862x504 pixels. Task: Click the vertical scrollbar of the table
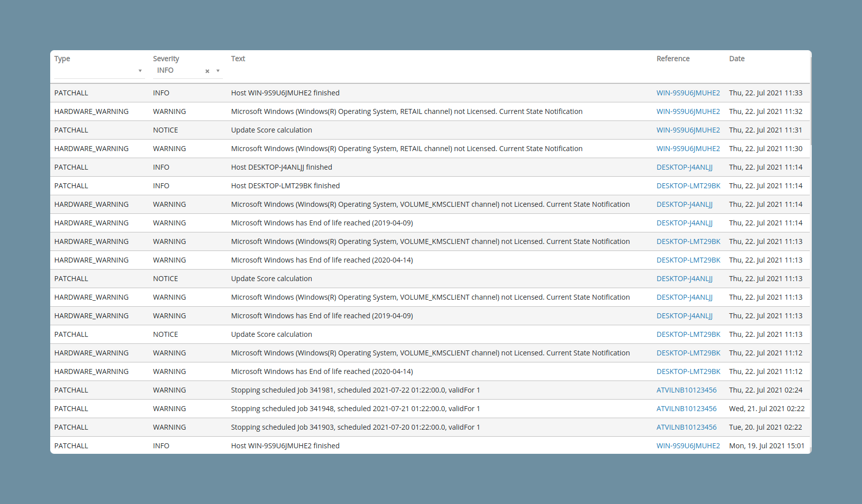tap(811, 100)
